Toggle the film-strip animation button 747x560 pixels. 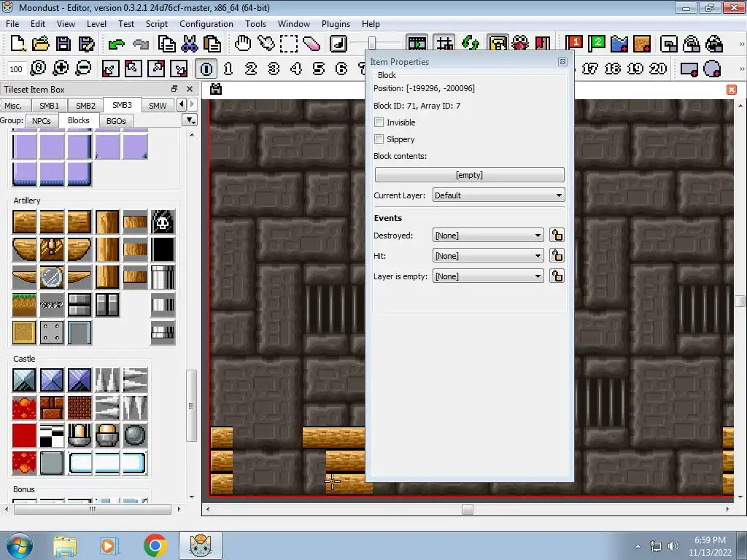[417, 44]
